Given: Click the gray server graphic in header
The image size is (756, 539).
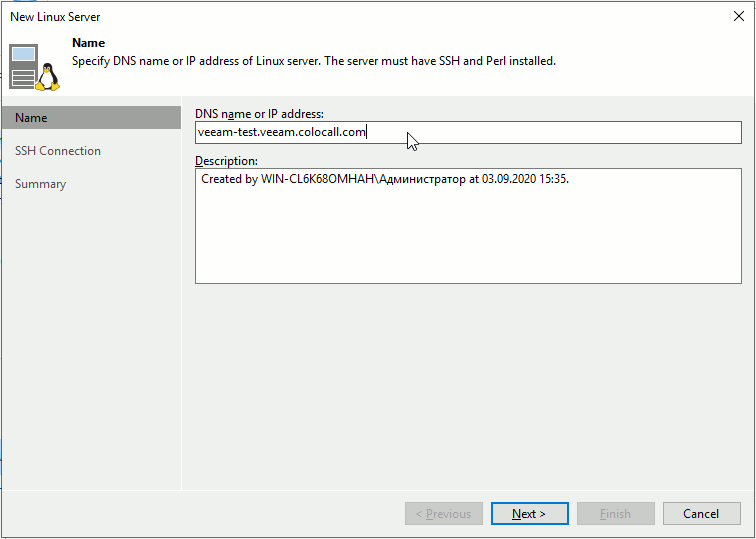Looking at the screenshot, I should pyautogui.click(x=23, y=67).
